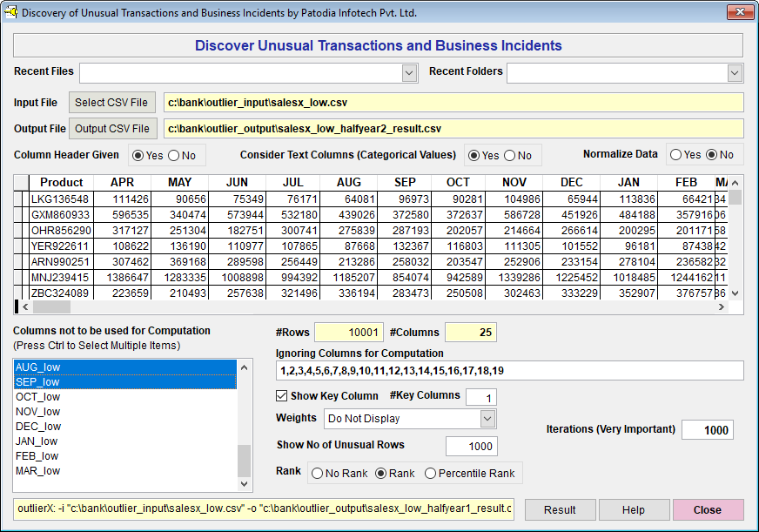Toggle the Show Key Column checkbox
Viewport: 759px width, 532px height.
(282, 396)
